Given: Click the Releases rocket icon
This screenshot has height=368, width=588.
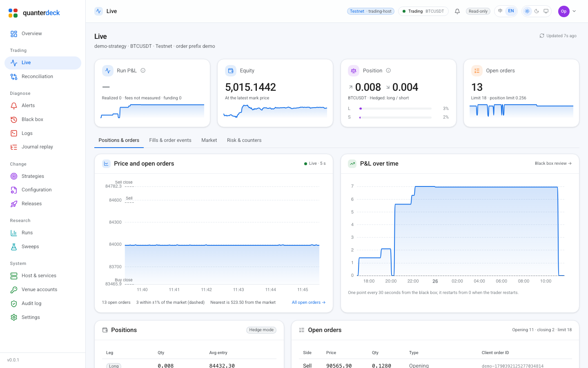Looking at the screenshot, I should 14,204.
